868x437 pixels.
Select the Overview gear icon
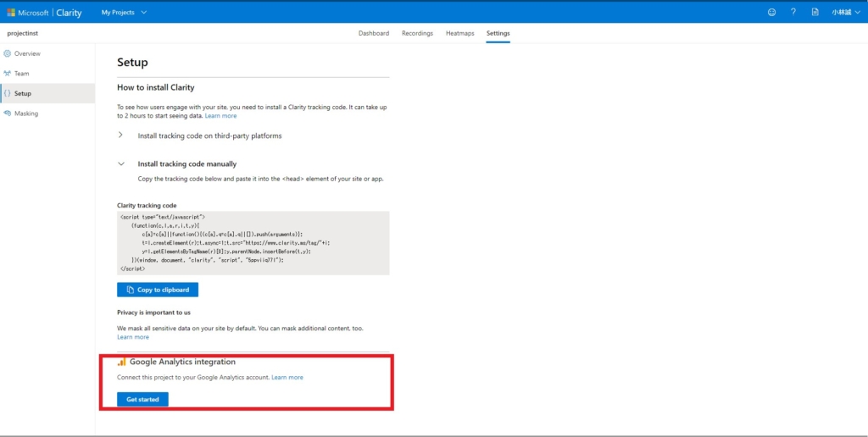[x=7, y=53]
